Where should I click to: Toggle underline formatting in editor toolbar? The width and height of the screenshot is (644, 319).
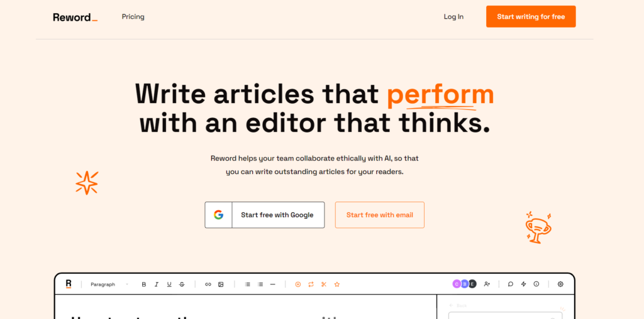pos(169,284)
